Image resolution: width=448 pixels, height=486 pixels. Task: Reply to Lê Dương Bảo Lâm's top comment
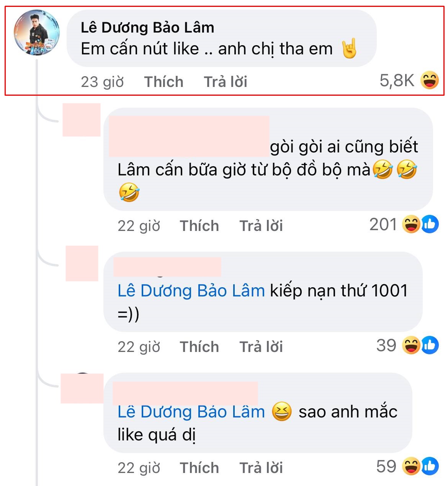pyautogui.click(x=226, y=82)
